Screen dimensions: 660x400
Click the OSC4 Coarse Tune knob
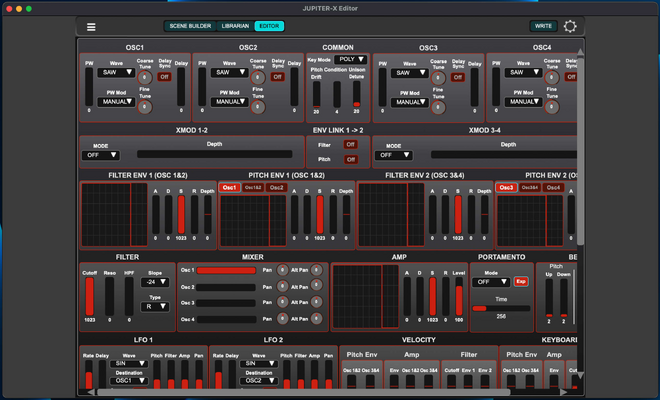click(551, 77)
